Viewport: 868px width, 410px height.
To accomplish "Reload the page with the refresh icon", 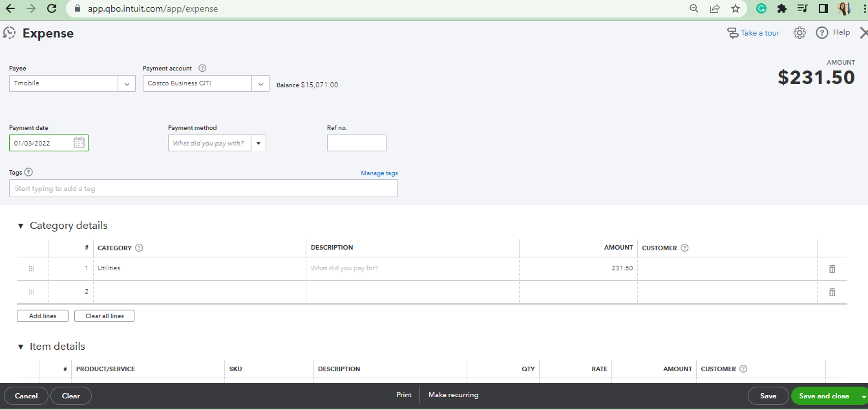I will [52, 8].
